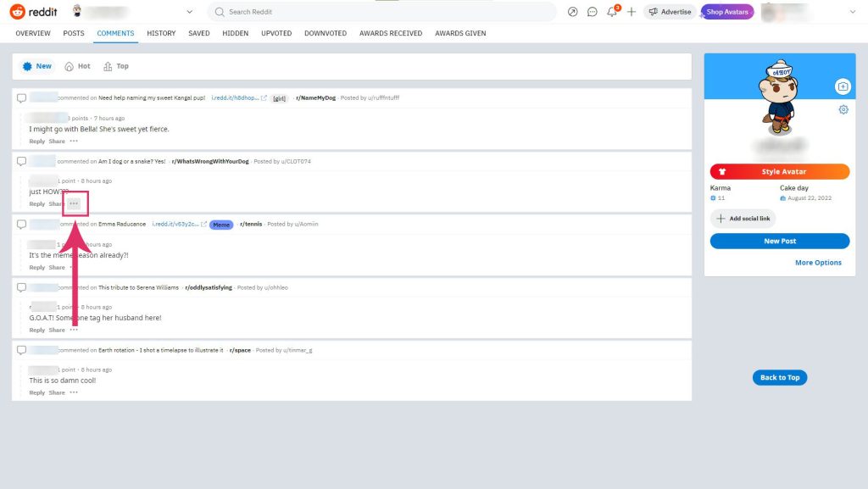Click comment icon beside Serena Williams tribute post
The width and height of the screenshot is (868, 489).
(21, 287)
